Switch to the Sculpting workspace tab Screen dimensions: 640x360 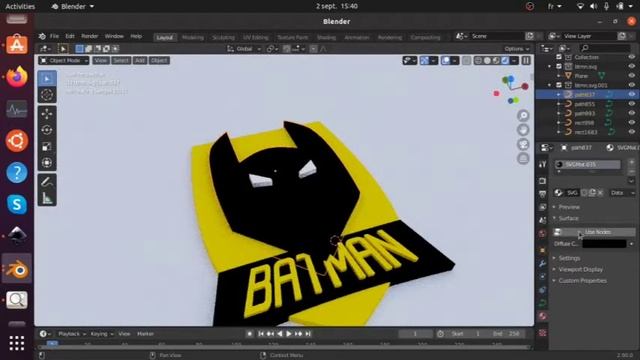point(223,38)
